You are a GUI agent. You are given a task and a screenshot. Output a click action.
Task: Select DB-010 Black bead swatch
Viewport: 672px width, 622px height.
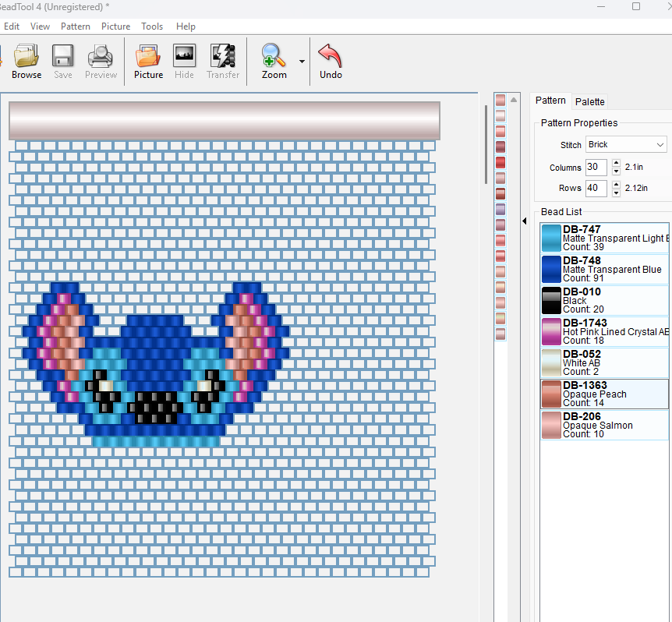click(551, 300)
